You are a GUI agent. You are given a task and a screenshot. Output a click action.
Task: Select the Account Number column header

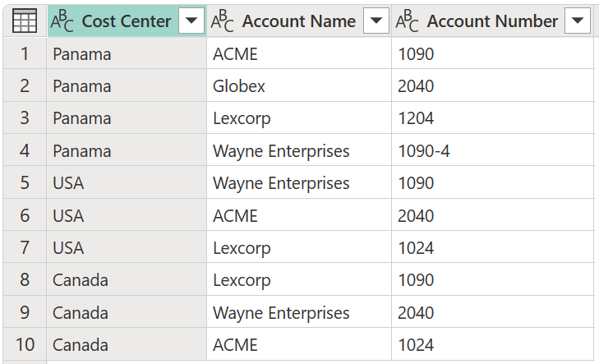coord(493,21)
